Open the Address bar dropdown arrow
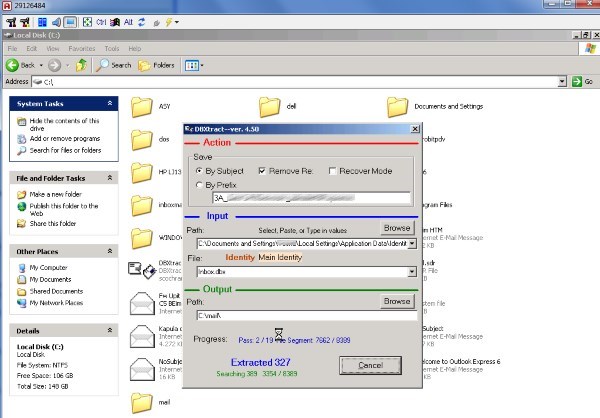Viewport: 600px width, 418px height. (x=562, y=82)
